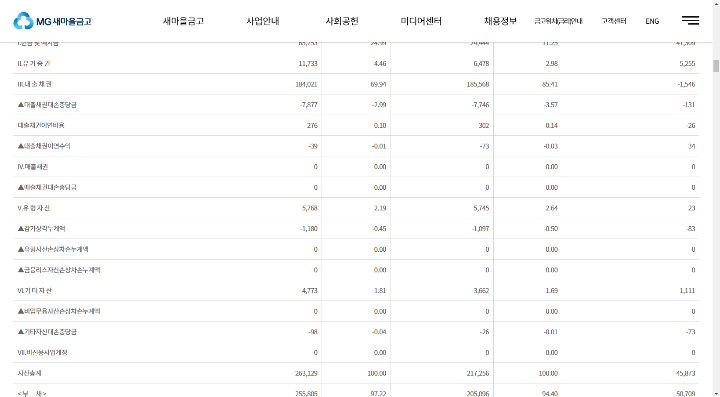Click the value 3,662
The width and height of the screenshot is (720, 397).
(481, 291)
